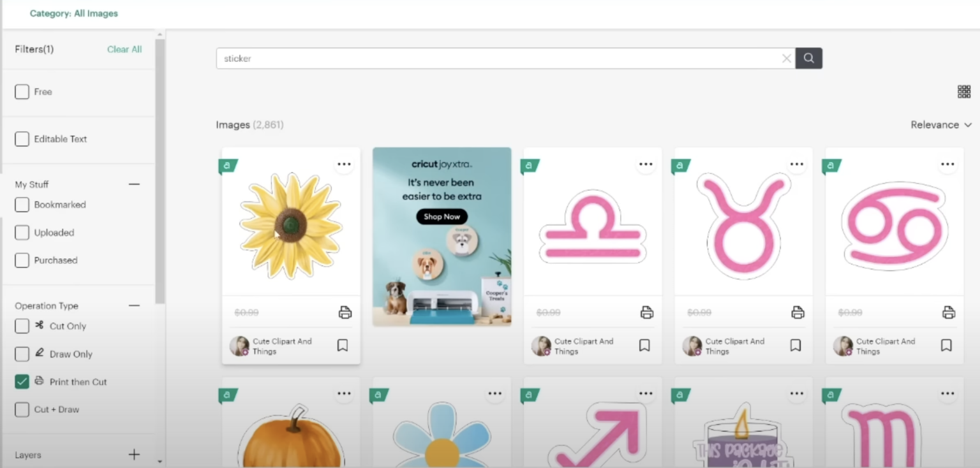The width and height of the screenshot is (980, 468).
Task: Bookmark the Taurus symbol sticker
Action: tap(796, 346)
